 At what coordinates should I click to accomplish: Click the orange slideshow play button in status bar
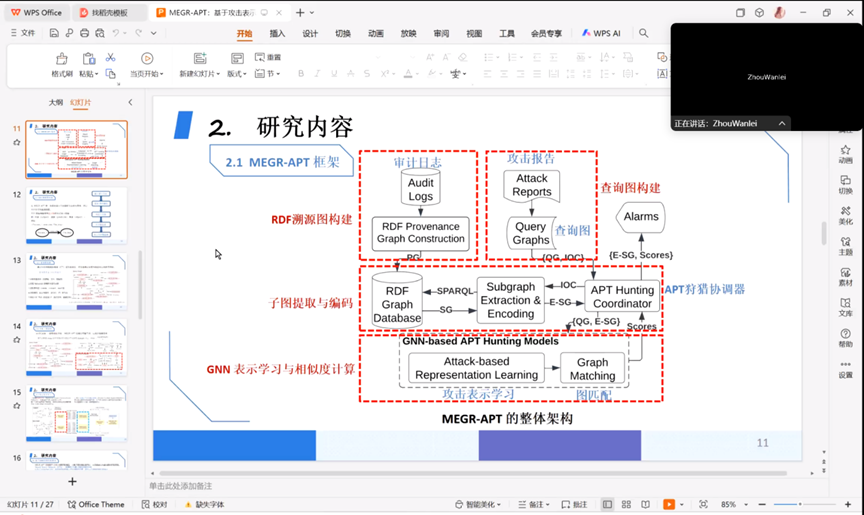[669, 505]
